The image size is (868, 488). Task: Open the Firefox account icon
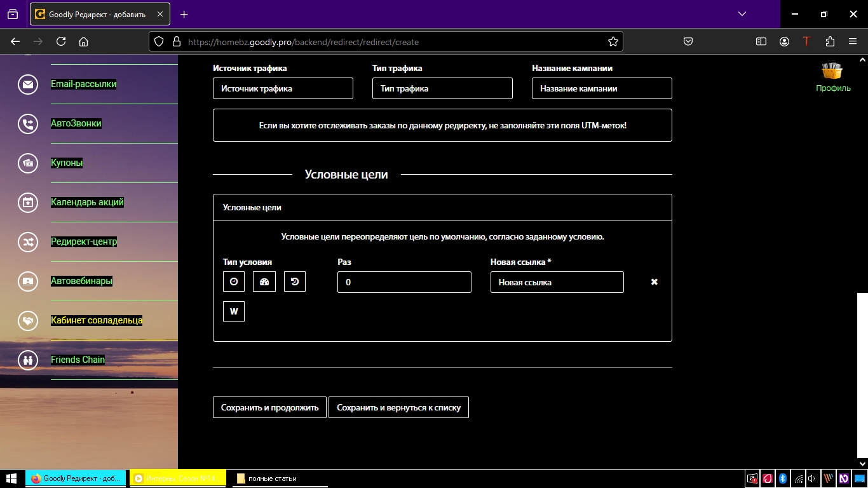(x=785, y=41)
